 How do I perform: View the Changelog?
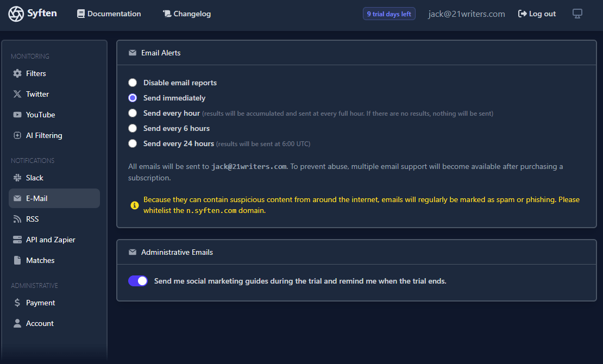[x=187, y=14]
